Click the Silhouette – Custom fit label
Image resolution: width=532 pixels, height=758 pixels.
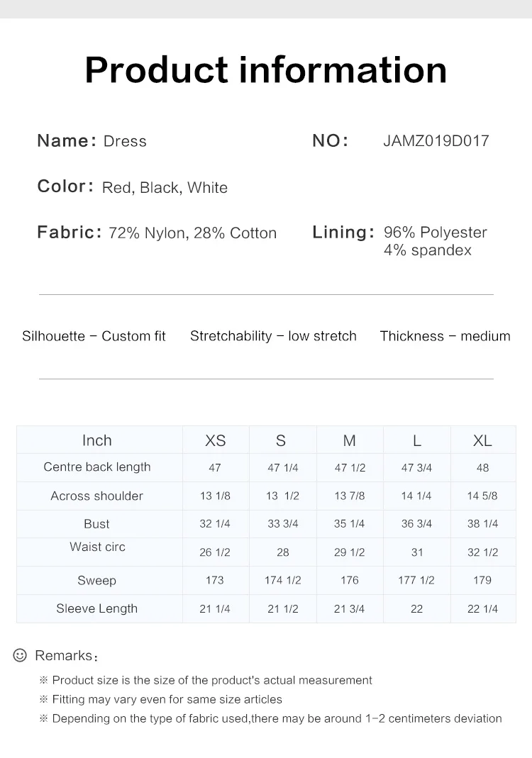tap(94, 336)
